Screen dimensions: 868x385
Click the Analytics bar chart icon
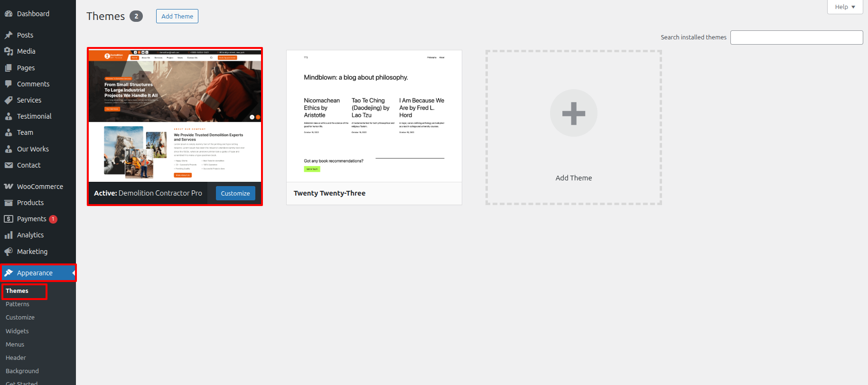pyautogui.click(x=9, y=235)
